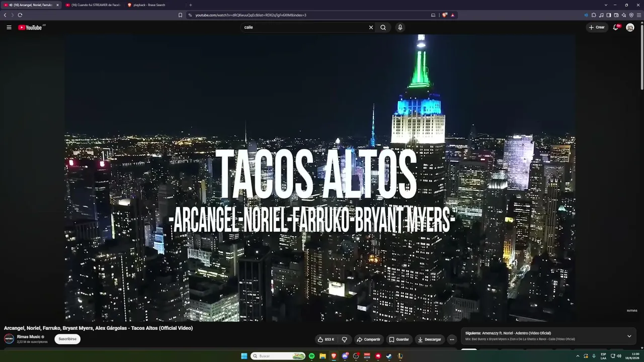Open the Brave VPN shield icon

(631, 15)
